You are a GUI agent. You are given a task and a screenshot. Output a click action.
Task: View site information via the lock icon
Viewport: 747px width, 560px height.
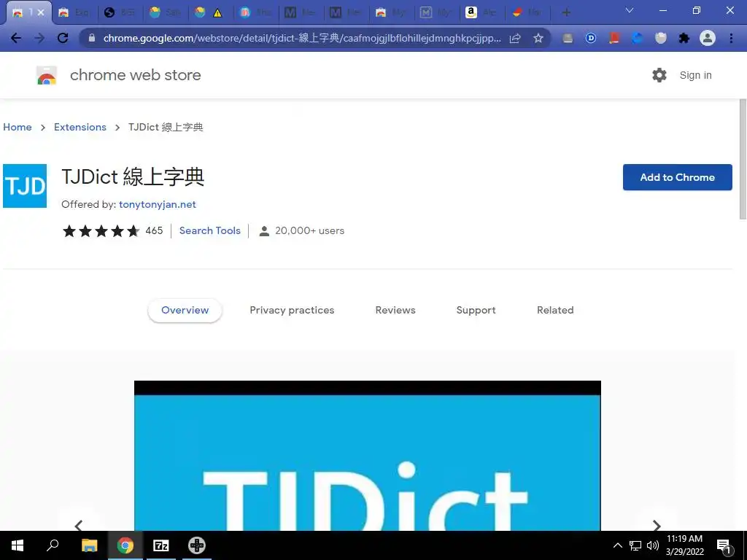coord(92,38)
